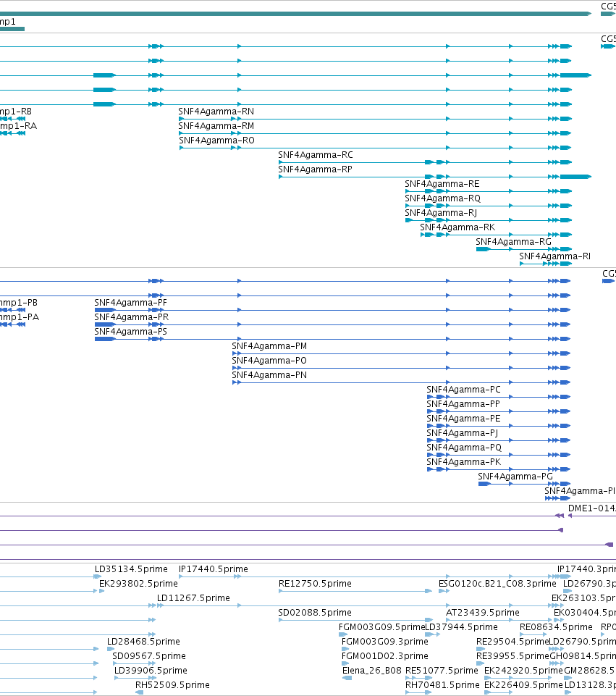Select the SNF4Agamma-RI transcript label

pyautogui.click(x=554, y=256)
